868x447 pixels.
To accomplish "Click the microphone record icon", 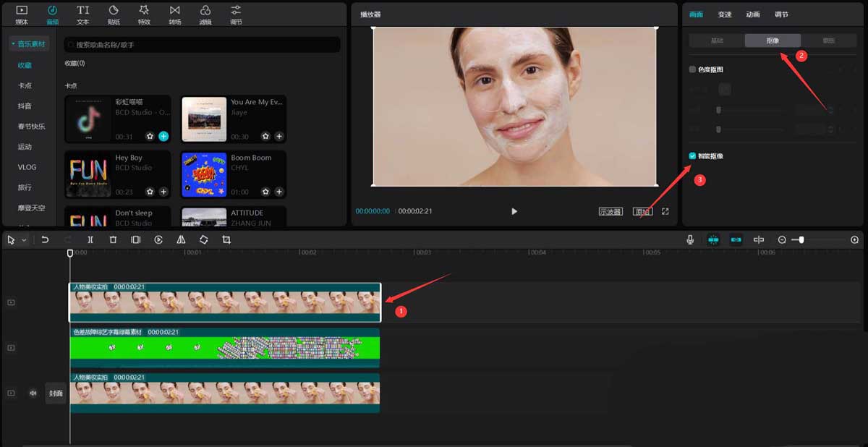I will point(690,239).
